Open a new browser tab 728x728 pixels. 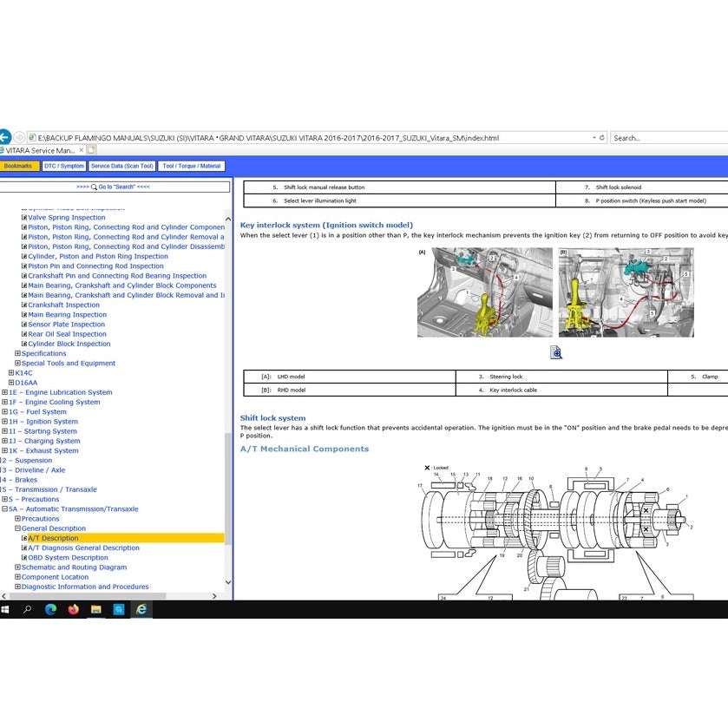(92, 150)
